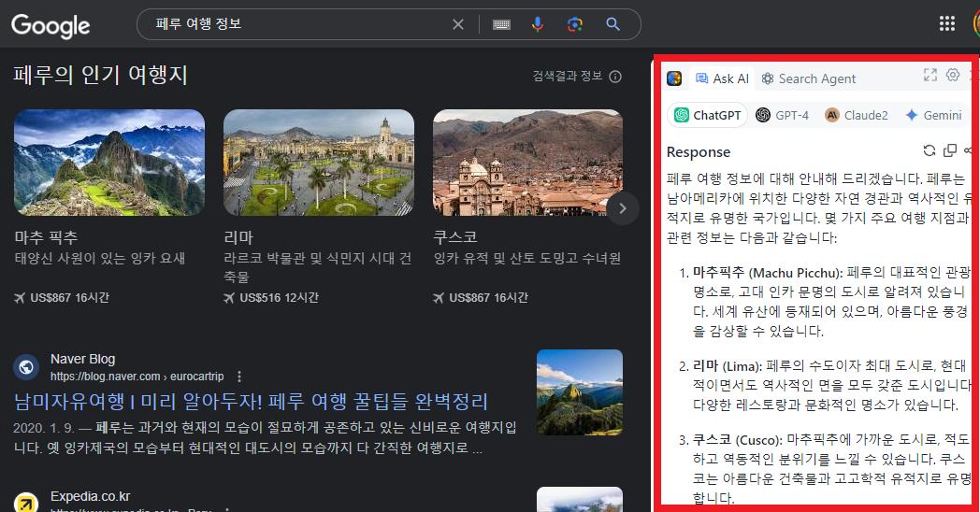Open the on-screen keyboard input tool
Image resolution: width=980 pixels, height=512 pixels.
point(501,24)
